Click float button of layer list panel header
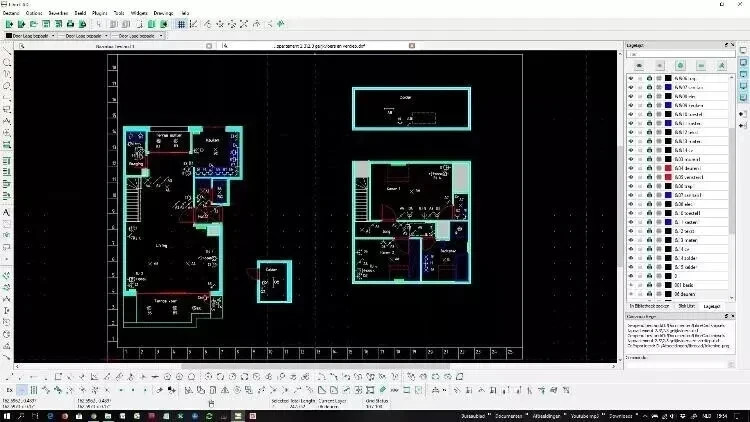The width and height of the screenshot is (750, 422). (726, 45)
